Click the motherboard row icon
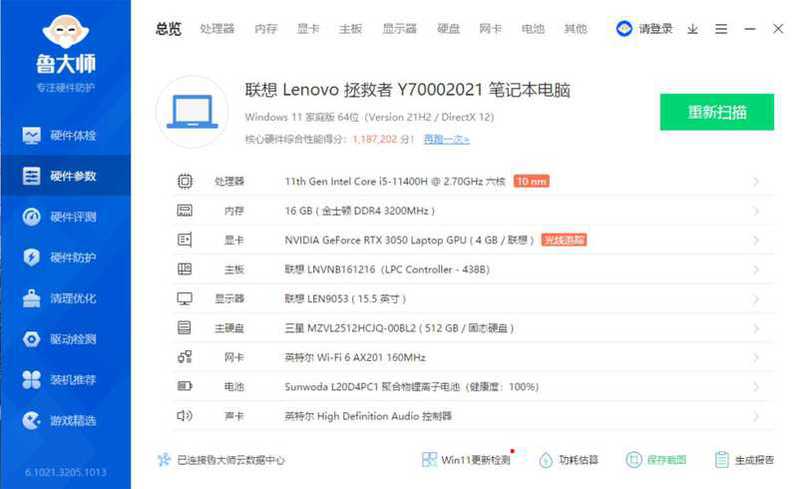The height and width of the screenshot is (489, 798). 185,269
